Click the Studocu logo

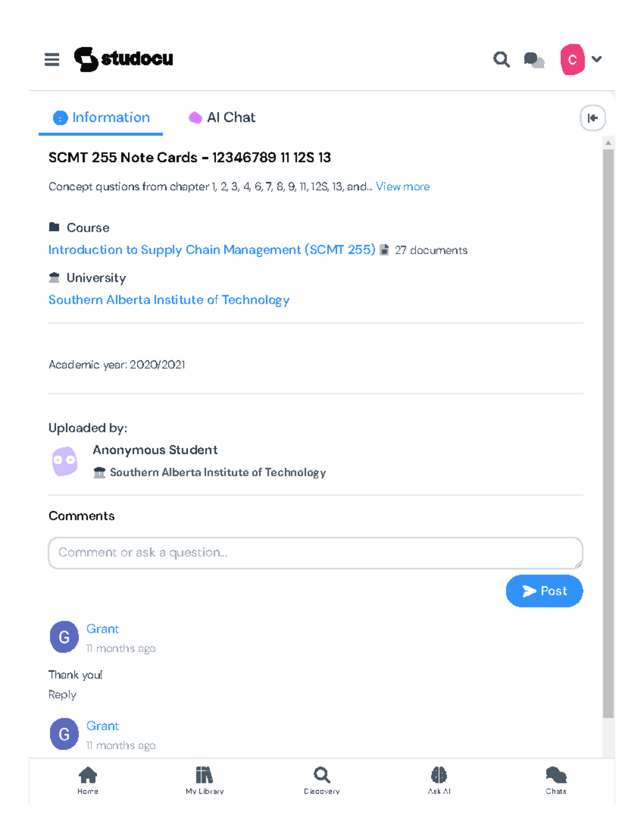[123, 59]
